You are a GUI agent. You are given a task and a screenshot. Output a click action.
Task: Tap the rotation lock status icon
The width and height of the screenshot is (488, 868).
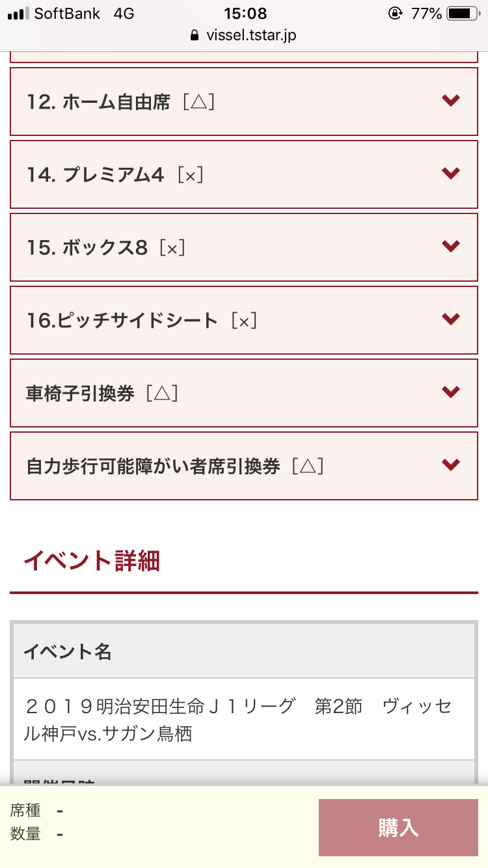coord(395,14)
